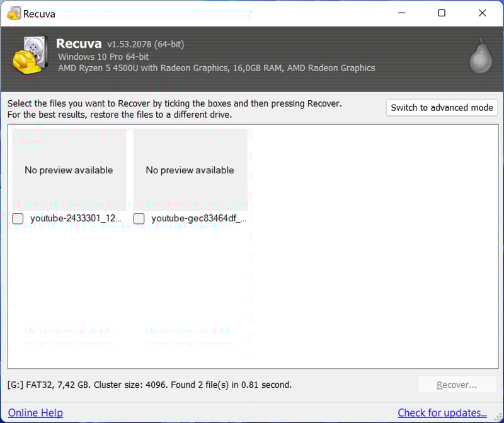Click the status text showing FAT32 7,42 GB
The width and height of the screenshot is (504, 423).
[149, 385]
